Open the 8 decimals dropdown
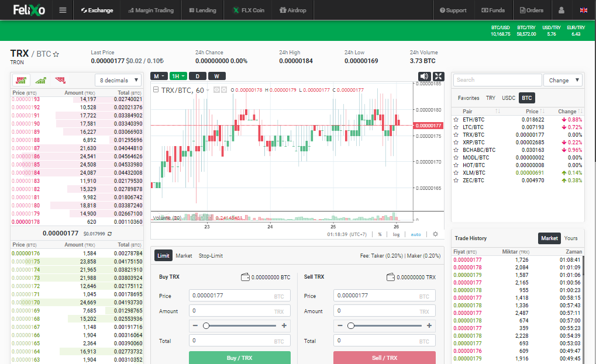Image resolution: width=596 pixels, height=364 pixels. (118, 80)
